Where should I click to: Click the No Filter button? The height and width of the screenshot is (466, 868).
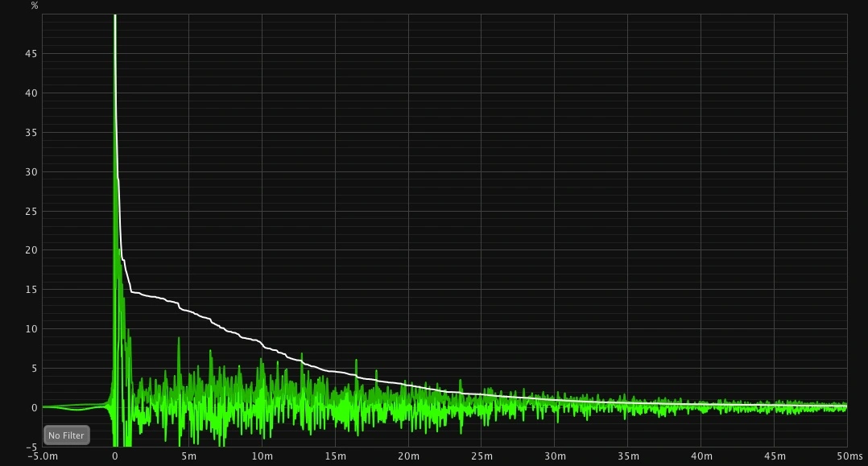coord(66,435)
